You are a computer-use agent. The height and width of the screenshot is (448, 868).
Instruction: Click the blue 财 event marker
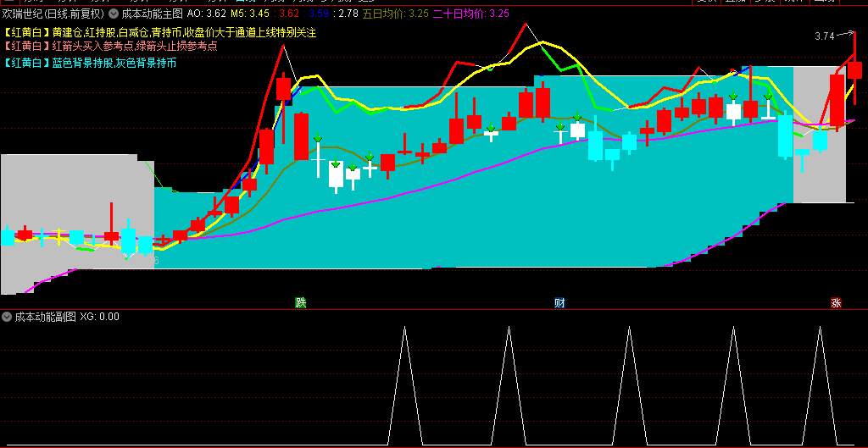pyautogui.click(x=559, y=302)
